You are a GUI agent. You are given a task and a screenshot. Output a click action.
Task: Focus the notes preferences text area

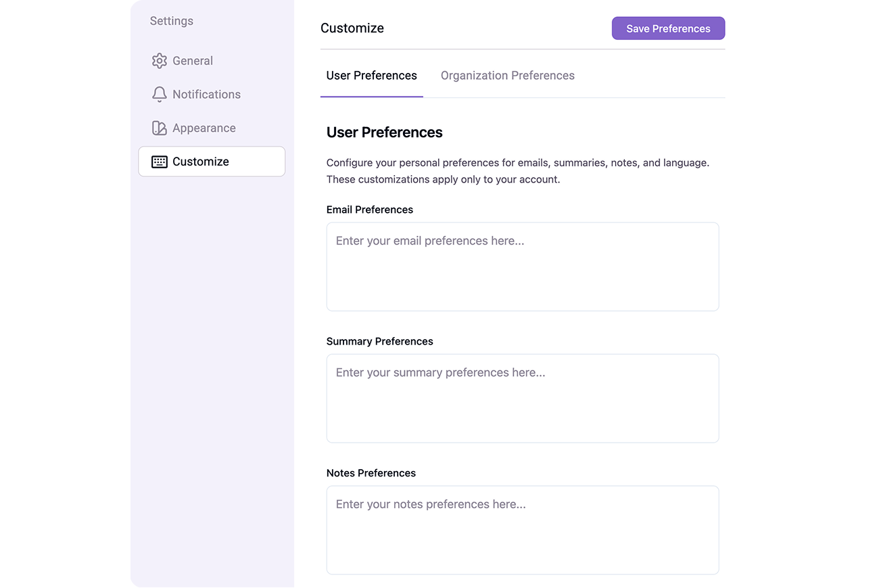point(523,531)
